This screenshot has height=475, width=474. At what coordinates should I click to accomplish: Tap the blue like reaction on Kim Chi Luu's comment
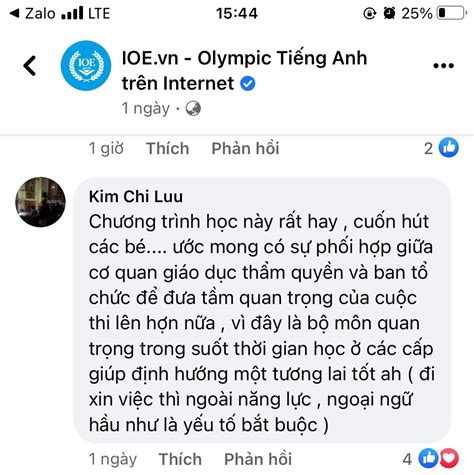coord(428,458)
